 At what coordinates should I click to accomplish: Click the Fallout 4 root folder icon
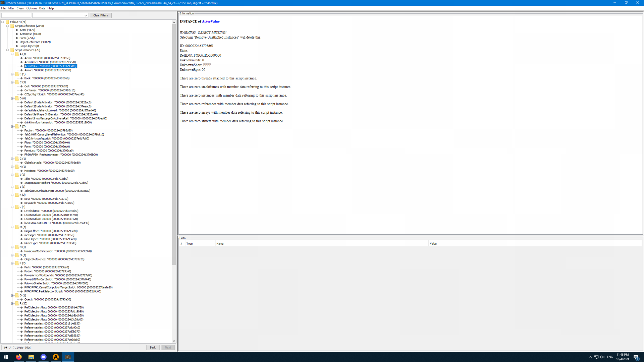tap(7, 22)
